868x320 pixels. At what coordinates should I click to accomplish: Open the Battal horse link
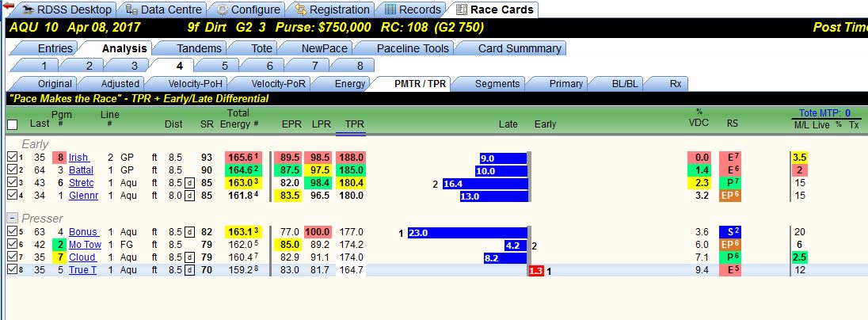point(81,170)
